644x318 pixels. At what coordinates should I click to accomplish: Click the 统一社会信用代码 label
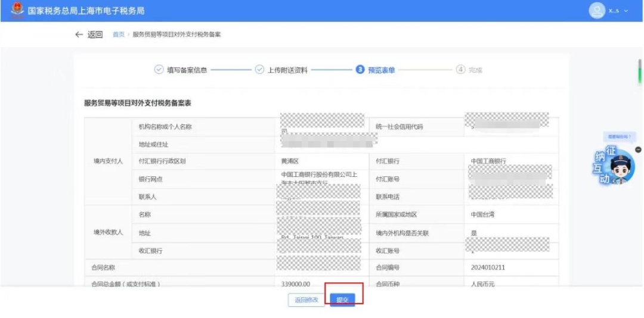(399, 127)
